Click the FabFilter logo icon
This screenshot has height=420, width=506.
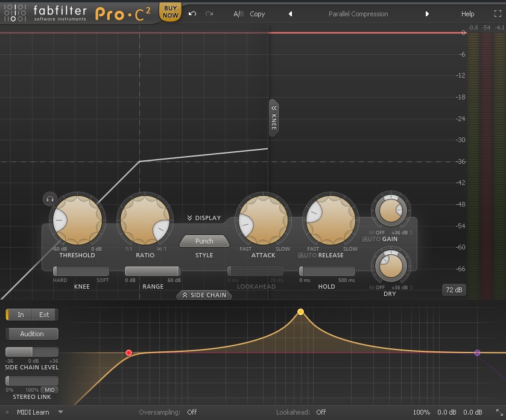(x=15, y=13)
